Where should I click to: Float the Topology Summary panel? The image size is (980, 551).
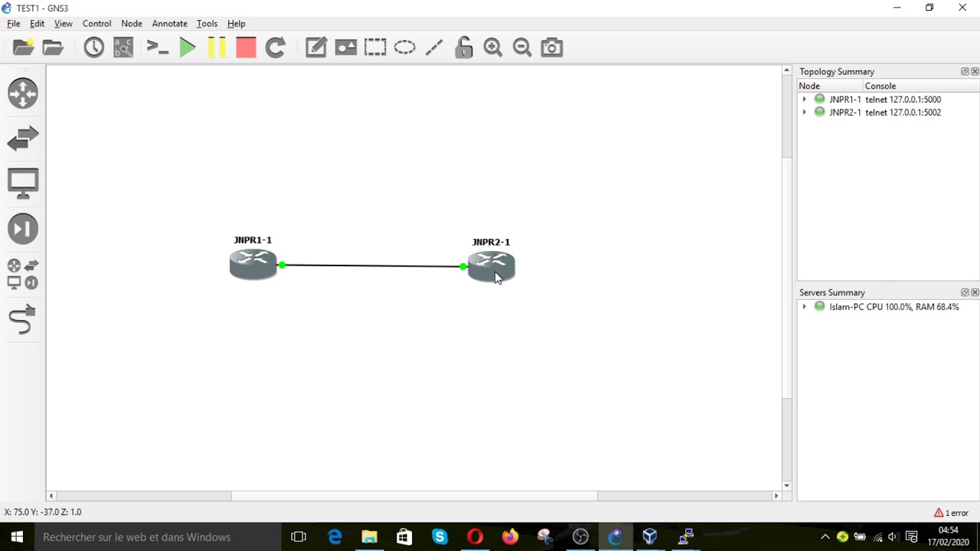[965, 71]
